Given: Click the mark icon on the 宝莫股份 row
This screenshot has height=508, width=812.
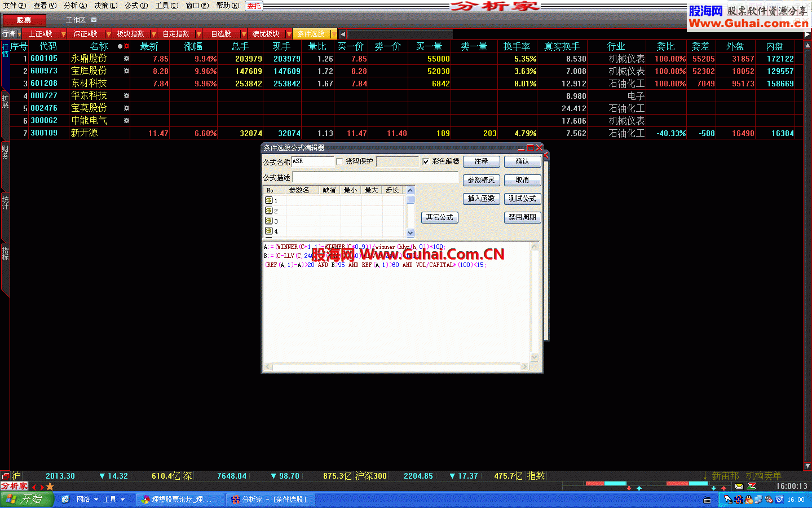Looking at the screenshot, I should pyautogui.click(x=126, y=108).
